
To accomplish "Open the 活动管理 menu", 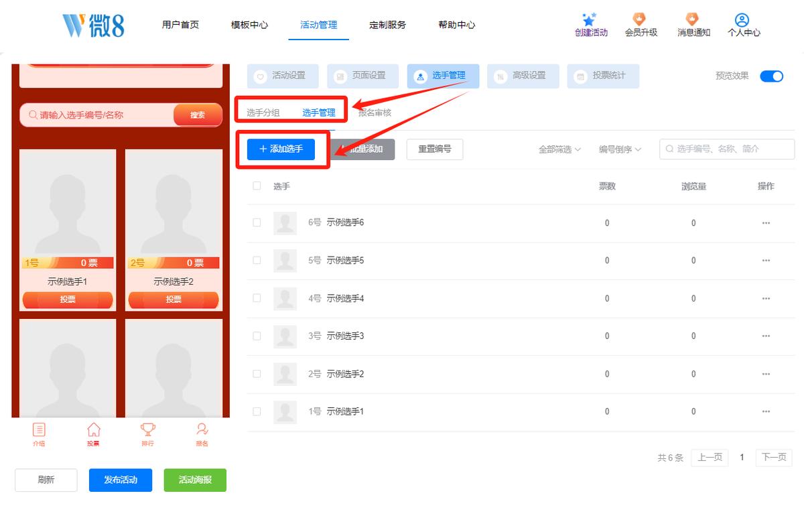I will click(319, 25).
